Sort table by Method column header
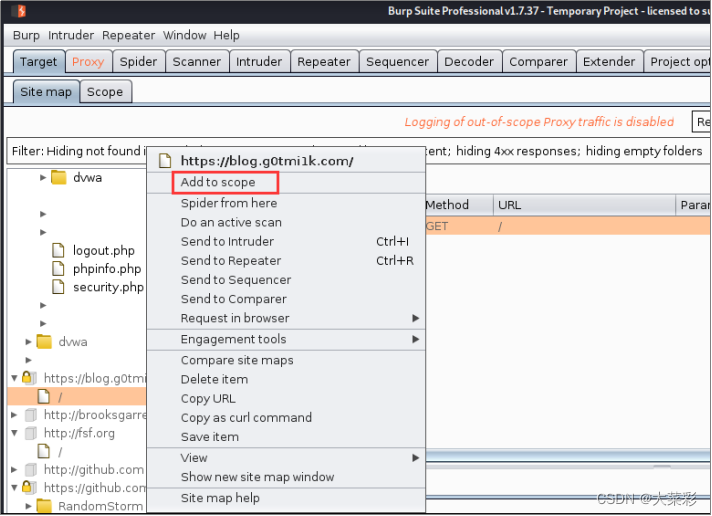Screen dimensions: 712x516 [x=459, y=205]
